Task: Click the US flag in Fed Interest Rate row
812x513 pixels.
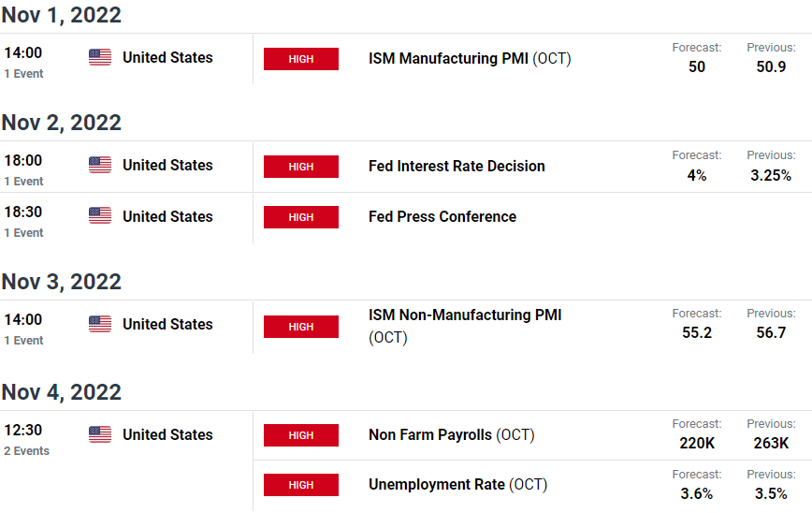Action: pyautogui.click(x=100, y=166)
